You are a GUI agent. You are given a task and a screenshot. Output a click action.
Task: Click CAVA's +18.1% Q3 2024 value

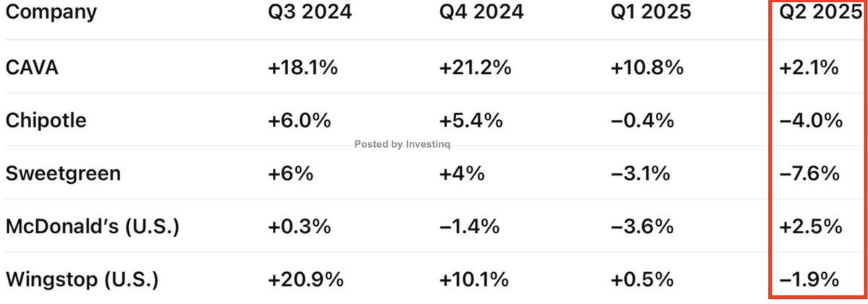pos(303,67)
